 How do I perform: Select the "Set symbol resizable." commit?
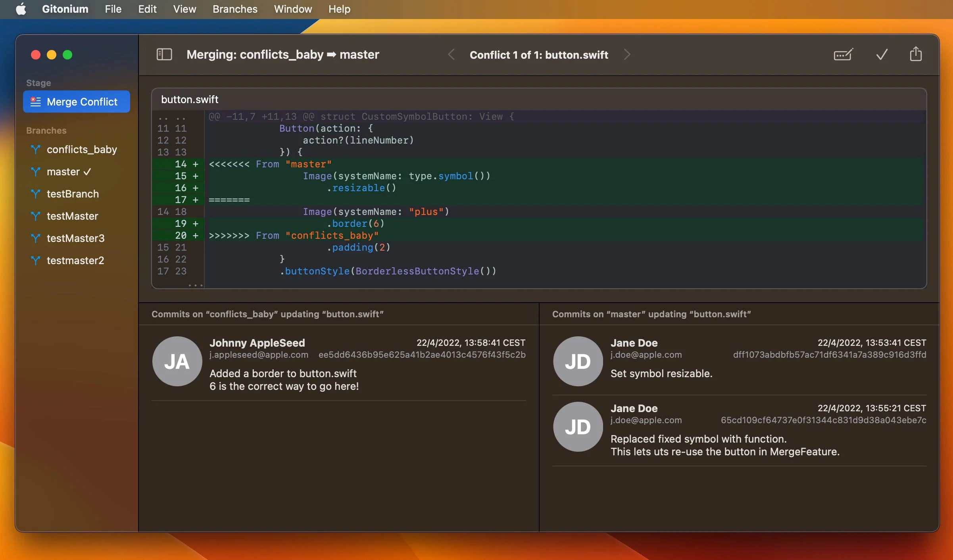coord(661,373)
